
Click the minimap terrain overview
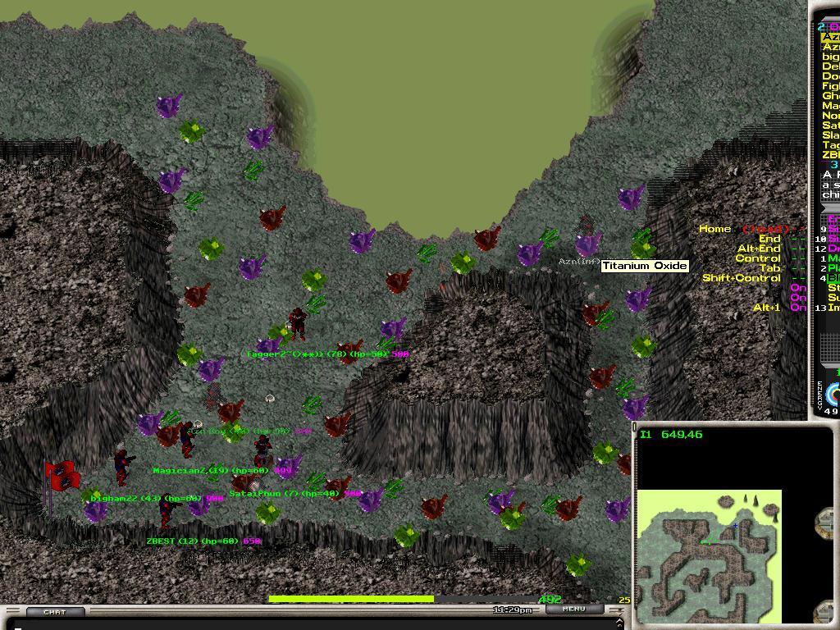[x=709, y=556]
